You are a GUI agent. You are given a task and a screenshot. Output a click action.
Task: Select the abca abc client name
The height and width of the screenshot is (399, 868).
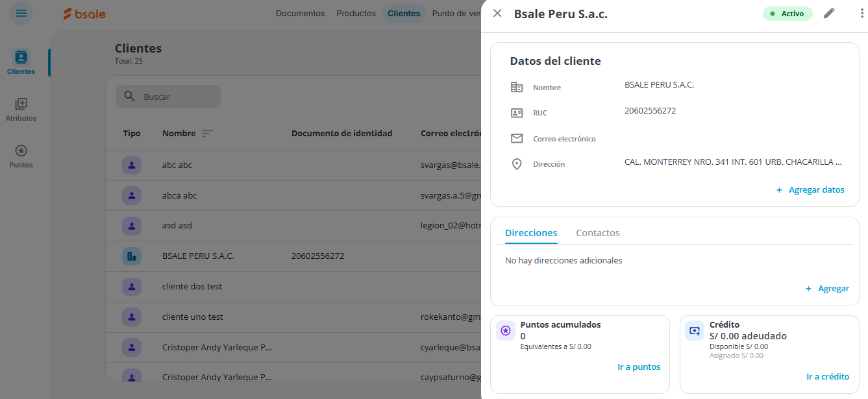[x=180, y=195]
